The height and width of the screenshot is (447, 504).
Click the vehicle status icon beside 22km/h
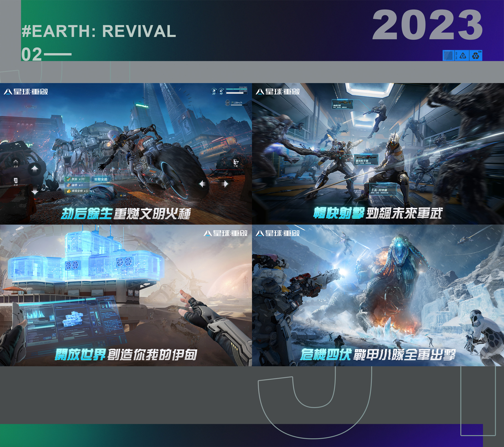(x=228, y=102)
